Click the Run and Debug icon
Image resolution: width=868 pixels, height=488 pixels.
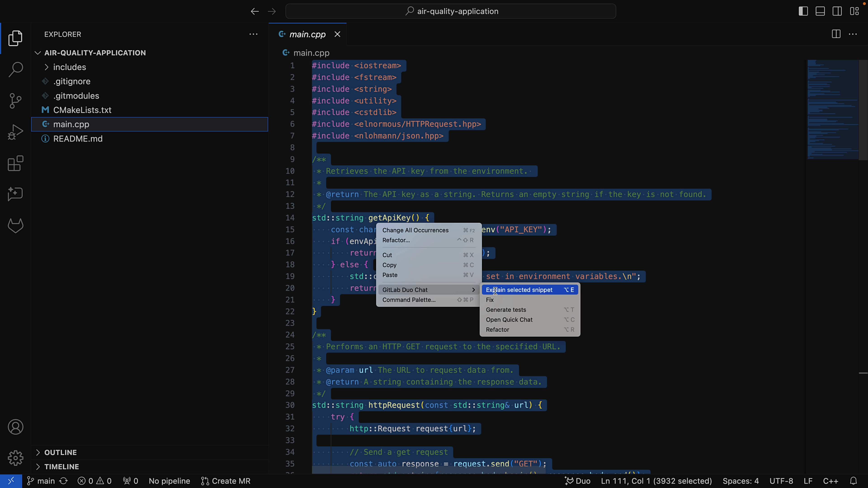pyautogui.click(x=16, y=132)
